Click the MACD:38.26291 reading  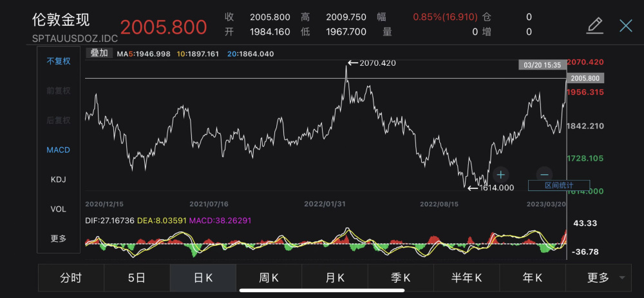point(220,221)
